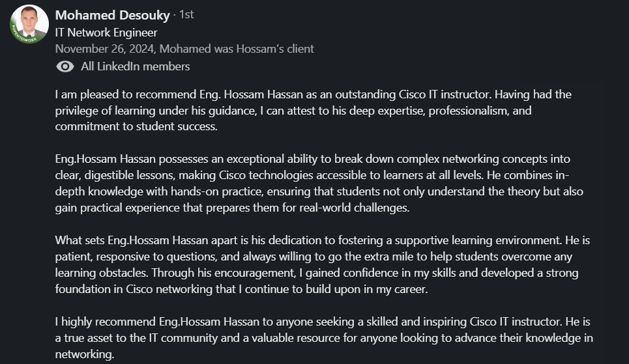Click the paragraph beginning 'Eng.Hossam Hassan possesses'

[319, 183]
